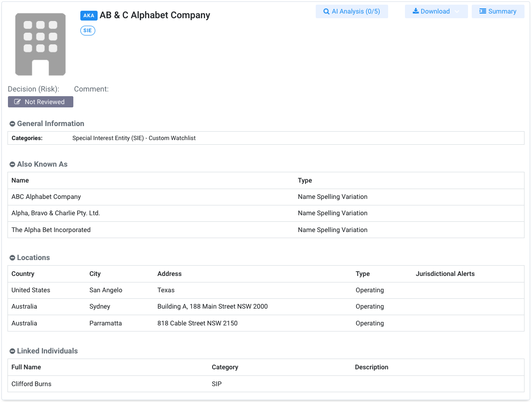Viewport: 532px width, 402px height.
Task: Click 'Special Interest Entity (SIE) - Custom Watchlist'
Action: [x=134, y=138]
